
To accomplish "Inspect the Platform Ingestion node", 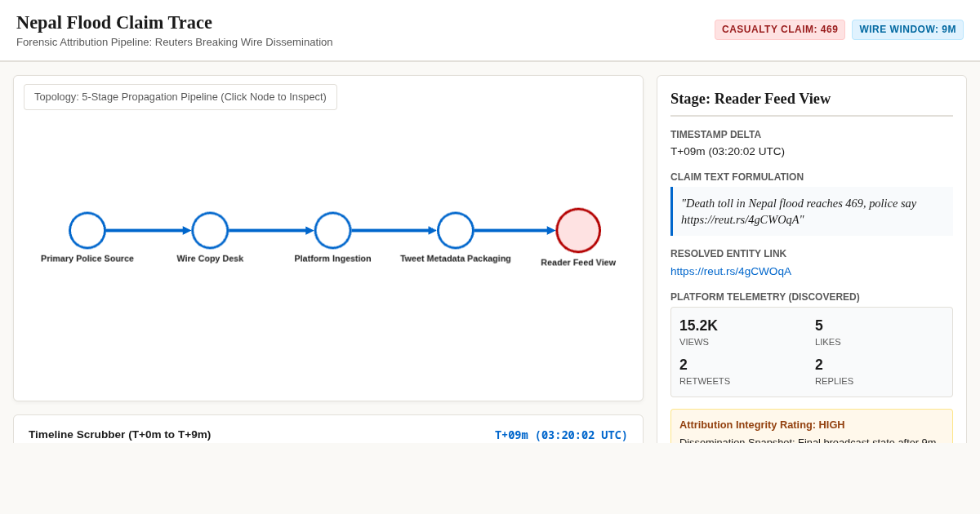I will tap(333, 231).
